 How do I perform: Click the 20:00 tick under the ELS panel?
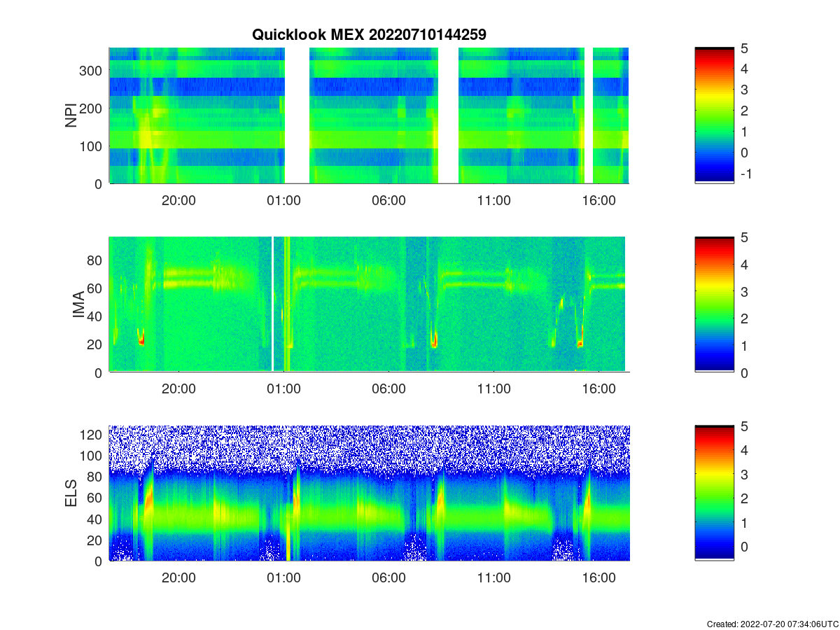pyautogui.click(x=178, y=578)
